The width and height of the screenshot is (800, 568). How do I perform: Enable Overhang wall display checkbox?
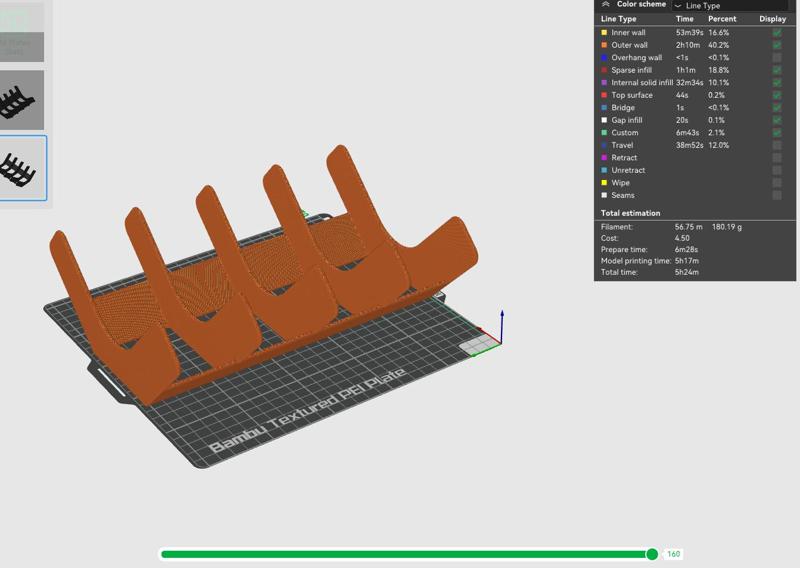pos(777,58)
